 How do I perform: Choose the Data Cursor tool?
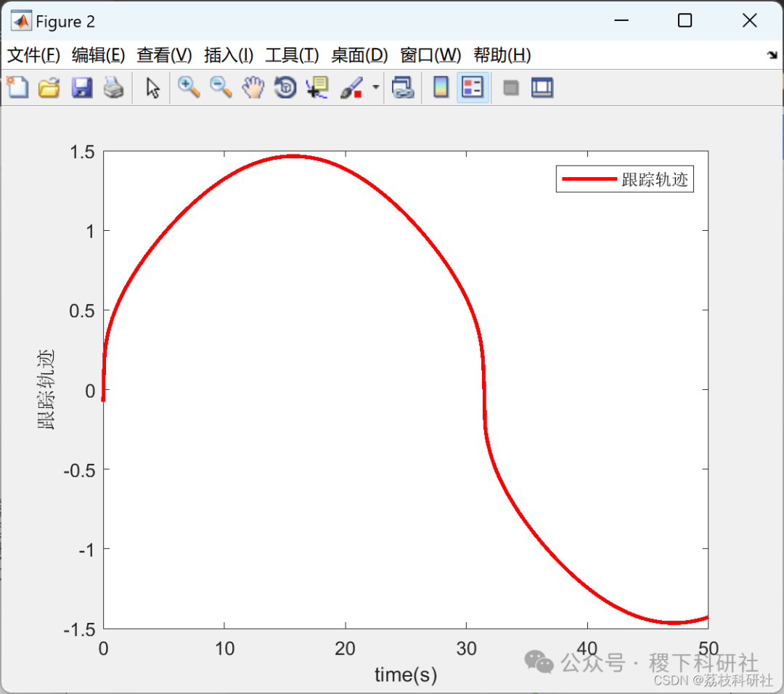317,88
